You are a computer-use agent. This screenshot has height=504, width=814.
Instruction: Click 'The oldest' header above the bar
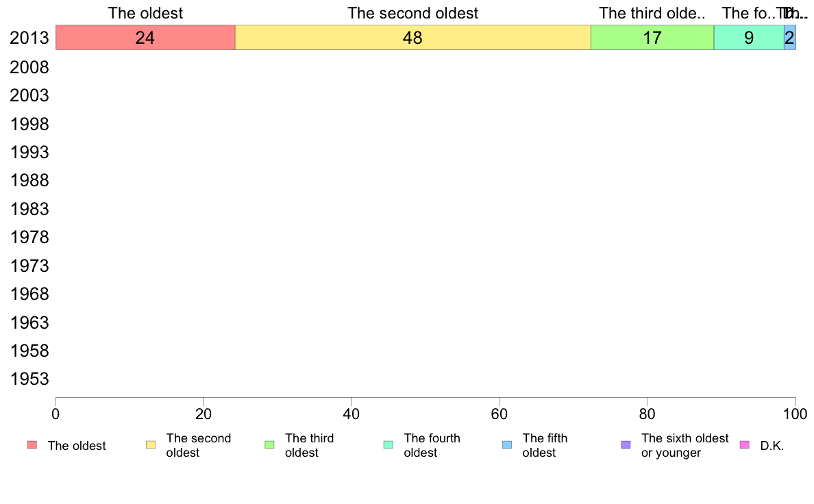pos(145,13)
